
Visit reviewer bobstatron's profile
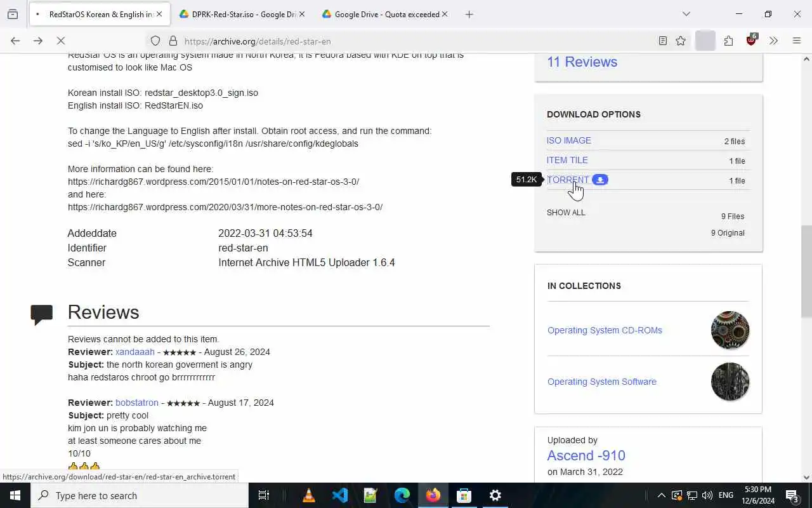pos(137,403)
